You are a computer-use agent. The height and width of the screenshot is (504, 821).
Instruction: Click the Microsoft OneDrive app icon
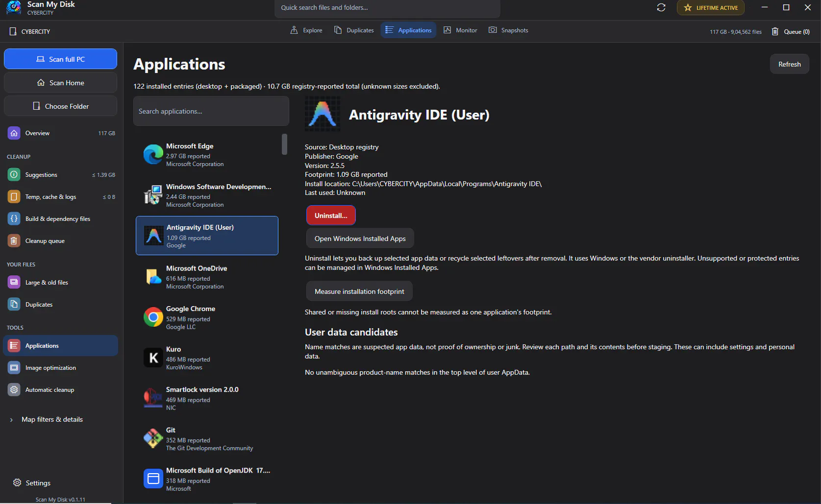(x=153, y=277)
